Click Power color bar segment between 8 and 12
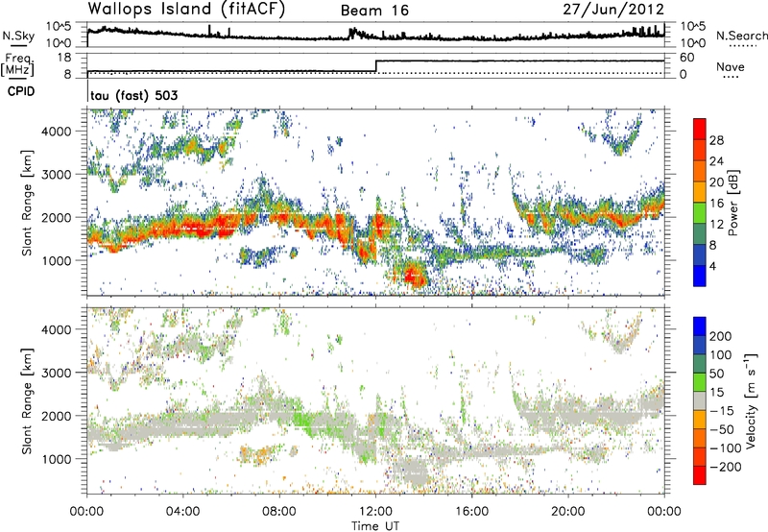This screenshot has width=768, height=532. [x=700, y=233]
